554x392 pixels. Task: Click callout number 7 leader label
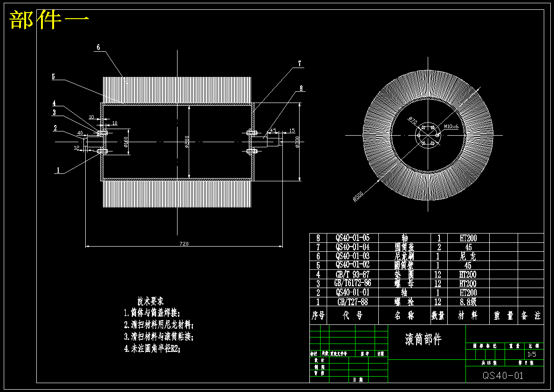(x=300, y=64)
